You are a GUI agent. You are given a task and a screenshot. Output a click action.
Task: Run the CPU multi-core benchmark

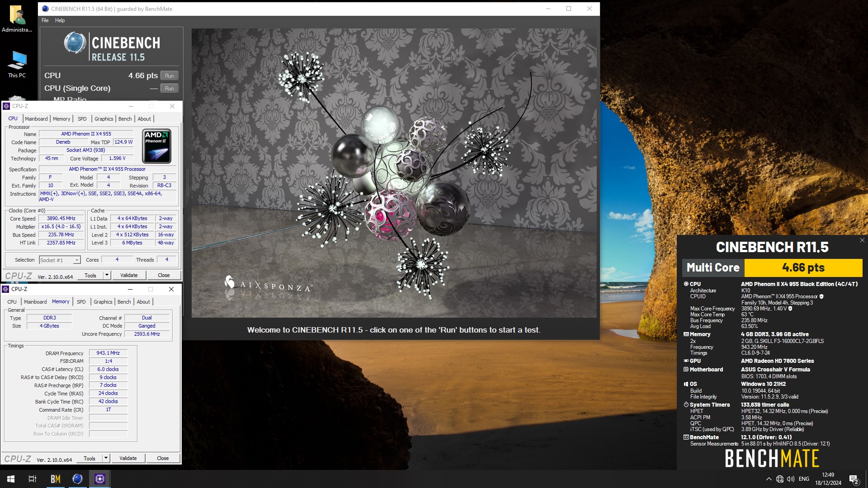tap(170, 76)
